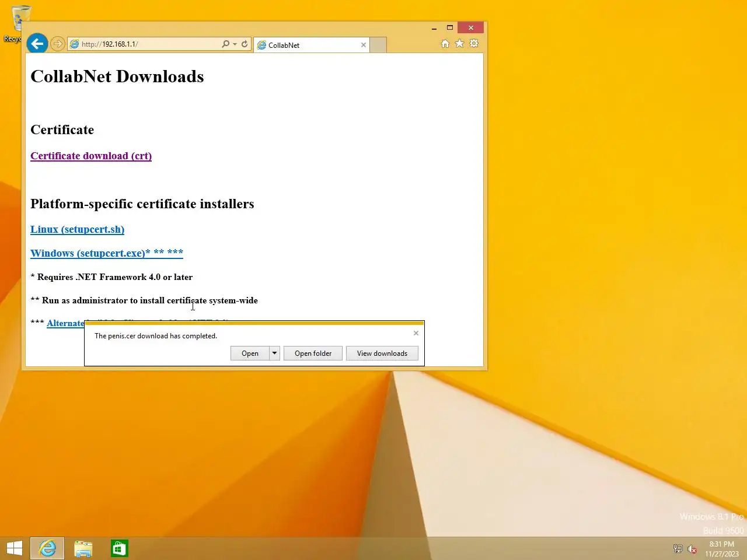Refresh the page with the reload icon
This screenshot has width=747, height=560.
pos(245,44)
